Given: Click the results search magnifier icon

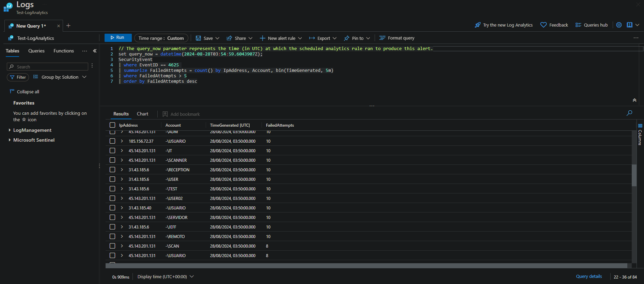Looking at the screenshot, I should (629, 113).
